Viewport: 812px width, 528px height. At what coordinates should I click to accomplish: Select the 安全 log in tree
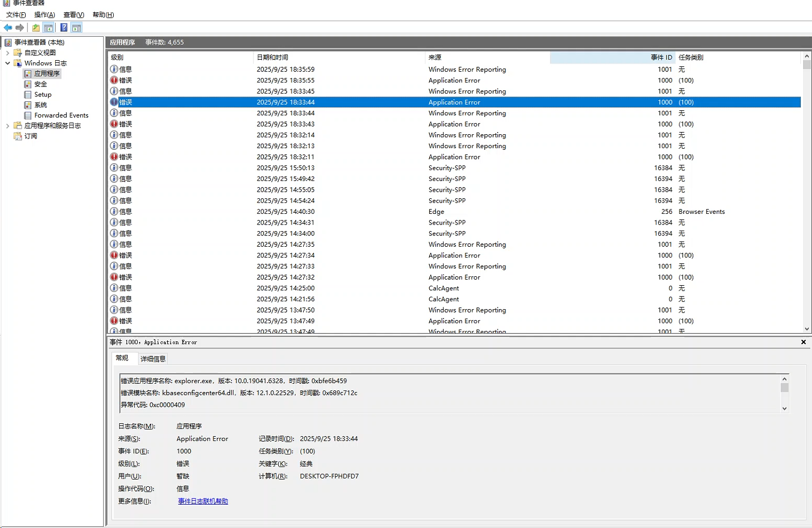40,84
